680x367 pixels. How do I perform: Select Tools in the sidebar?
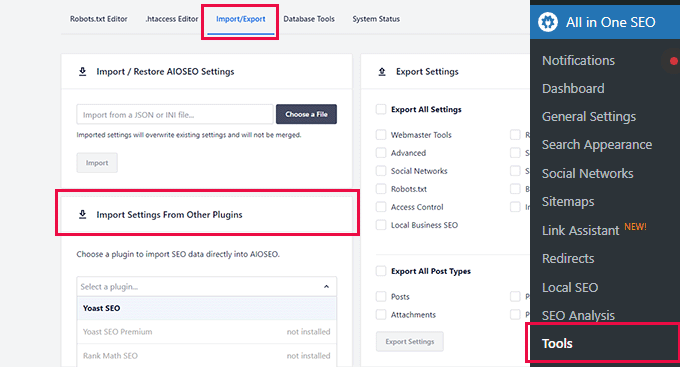(x=557, y=344)
